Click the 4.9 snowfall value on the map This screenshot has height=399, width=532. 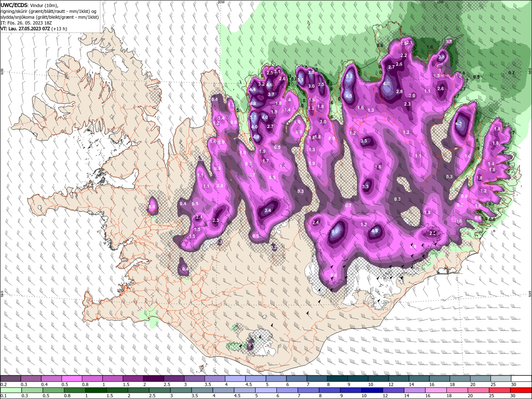[256, 137]
